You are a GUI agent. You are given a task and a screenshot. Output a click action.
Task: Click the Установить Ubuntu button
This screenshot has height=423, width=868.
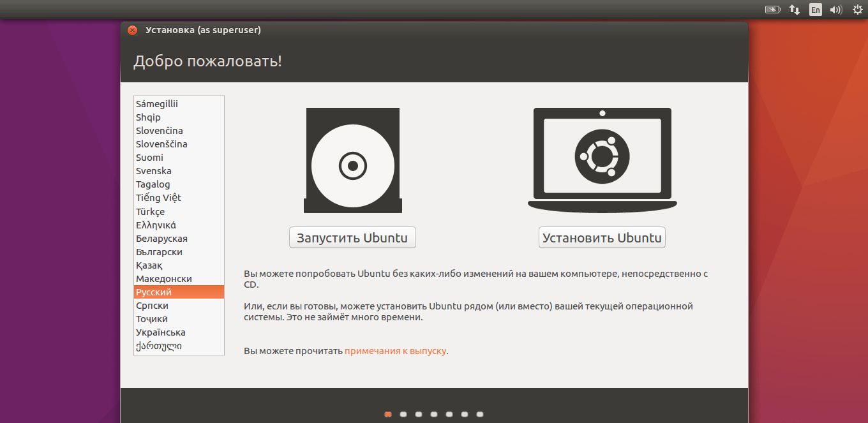pyautogui.click(x=602, y=238)
